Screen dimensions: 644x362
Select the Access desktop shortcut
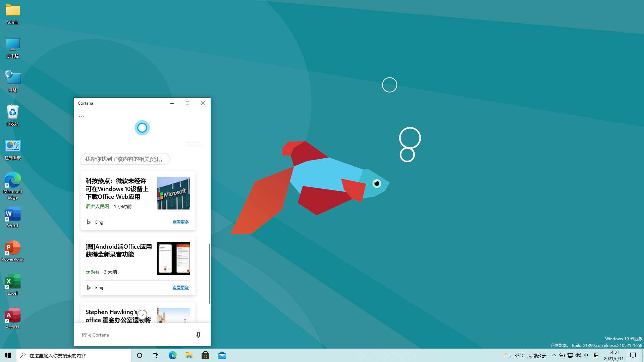click(13, 319)
